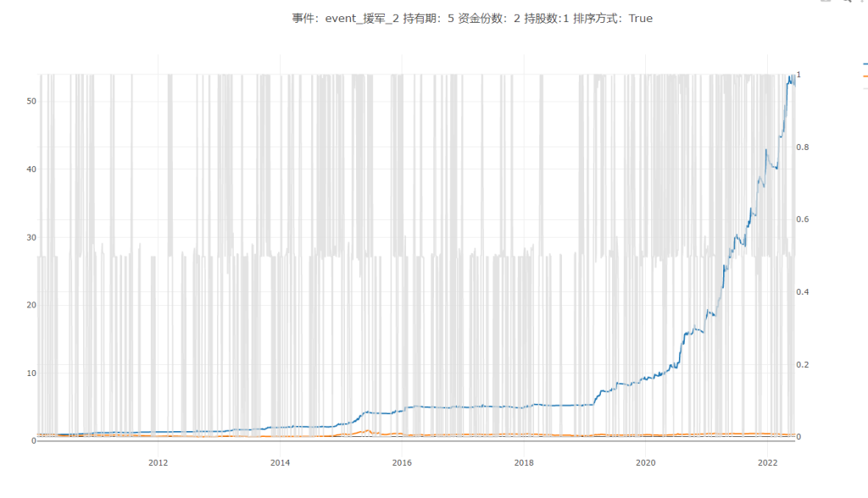Click the 2014 x-axis tick label
868x498 pixels.
[x=280, y=462]
